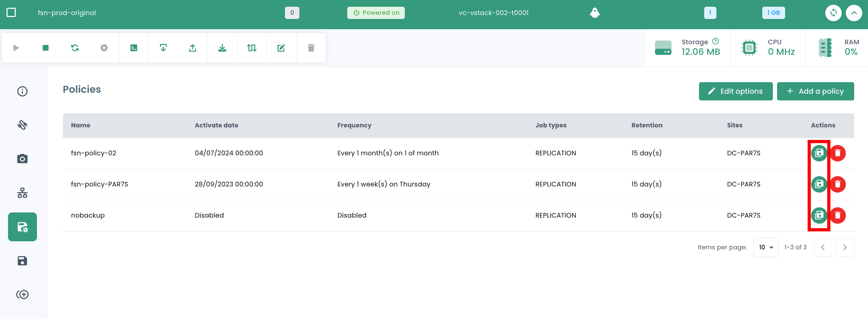868x319 pixels.
Task: Delete the fsn-policy-PAR7S policy
Action: tap(838, 184)
